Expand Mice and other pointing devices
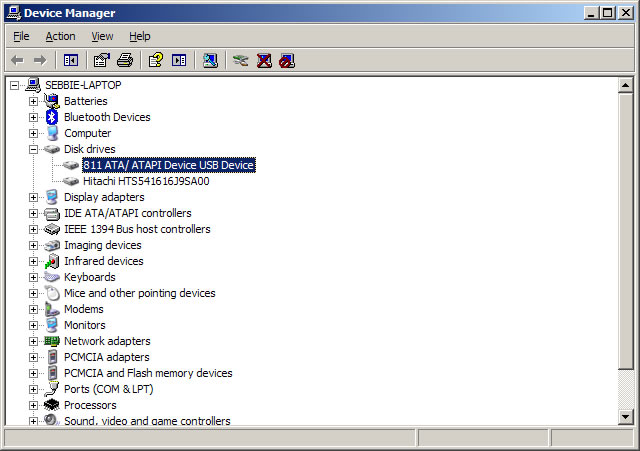The width and height of the screenshot is (640, 451). coord(33,293)
